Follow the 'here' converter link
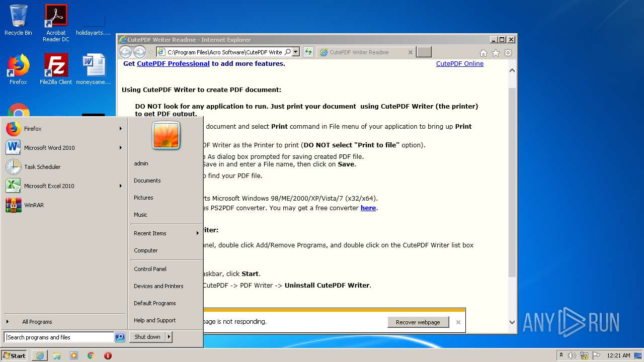The image size is (644, 362). (368, 208)
